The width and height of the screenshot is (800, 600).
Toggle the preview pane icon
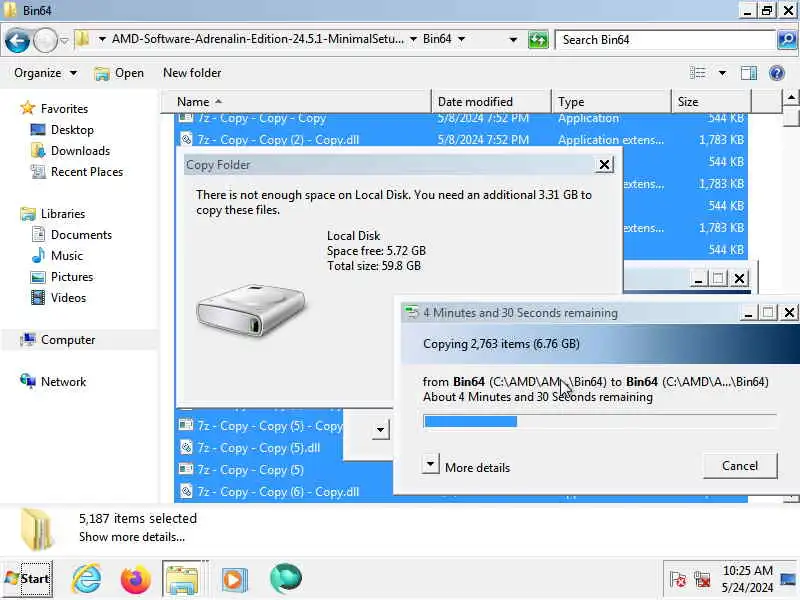click(x=748, y=73)
